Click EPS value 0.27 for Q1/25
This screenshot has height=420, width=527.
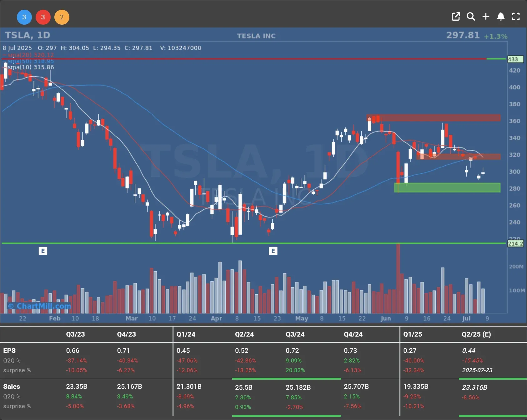point(410,351)
